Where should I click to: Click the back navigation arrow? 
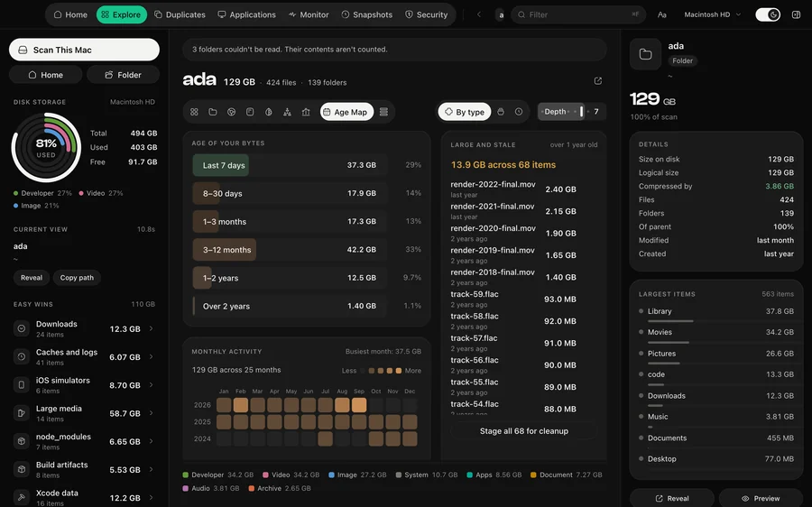(479, 14)
